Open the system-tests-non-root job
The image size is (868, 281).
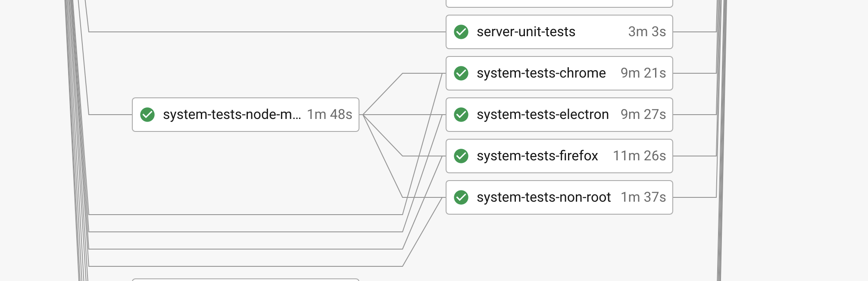[x=543, y=197]
